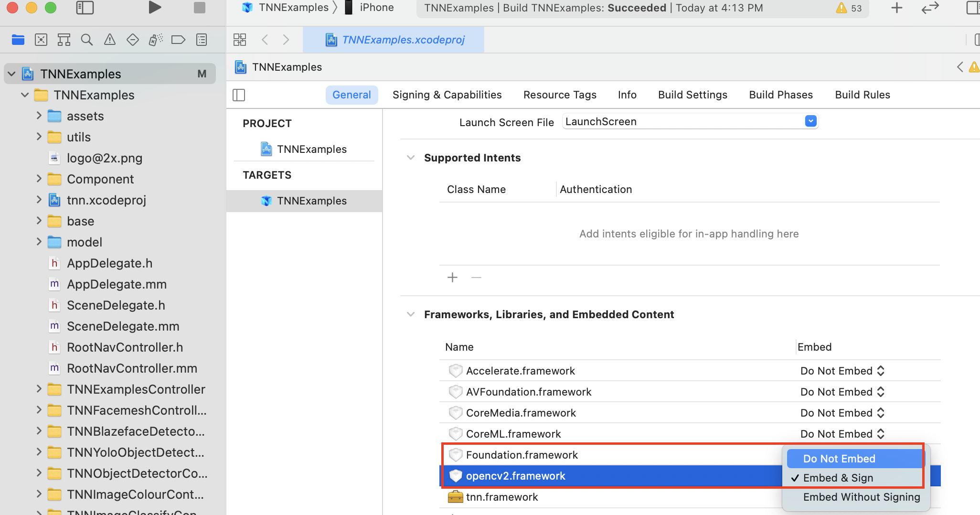Viewport: 980px width, 515px height.
Task: Open the Report navigator icon
Action: point(202,40)
